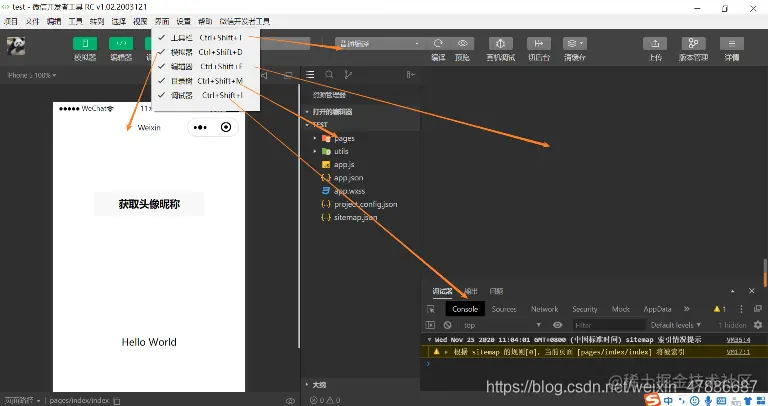
Task: Open the compile mode dropdown
Action: [378, 44]
